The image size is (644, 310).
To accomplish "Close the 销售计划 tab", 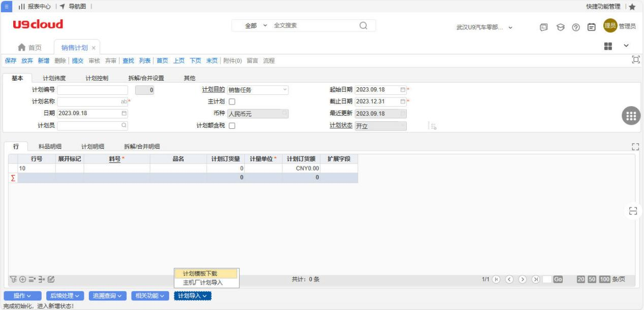I will [x=93, y=48].
